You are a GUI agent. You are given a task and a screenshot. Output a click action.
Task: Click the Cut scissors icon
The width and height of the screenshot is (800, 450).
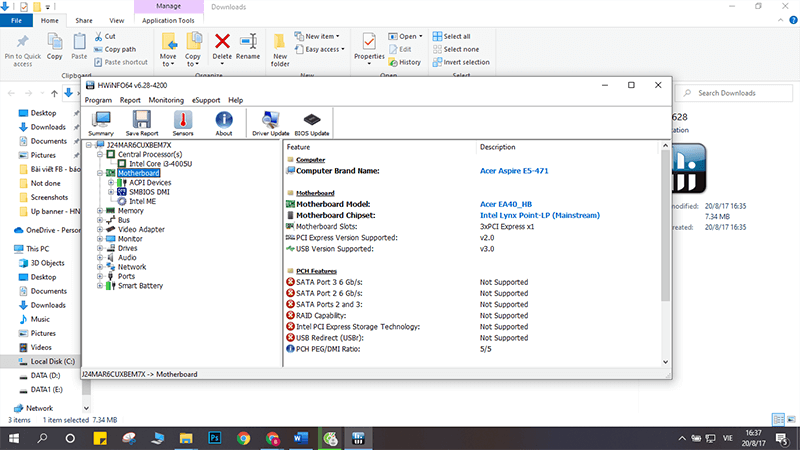coord(98,36)
